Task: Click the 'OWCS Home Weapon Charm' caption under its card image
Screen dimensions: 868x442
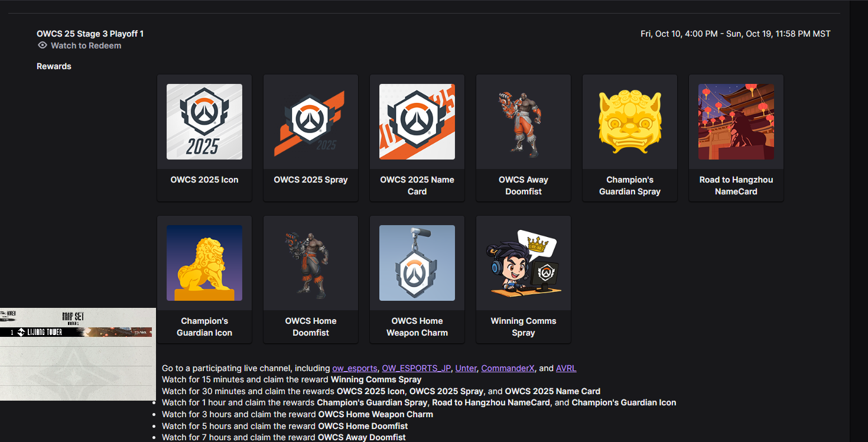Action: (417, 327)
